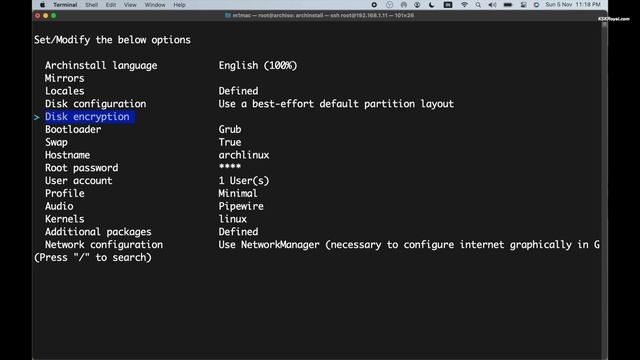Select the Hostname option
This screenshot has height=360, width=640.
pos(67,155)
